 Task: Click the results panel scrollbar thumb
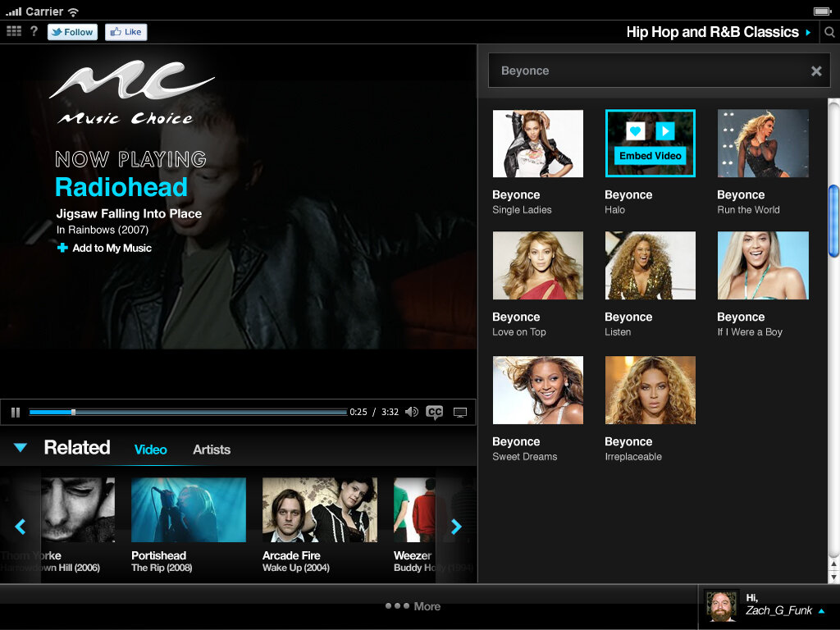tap(833, 221)
